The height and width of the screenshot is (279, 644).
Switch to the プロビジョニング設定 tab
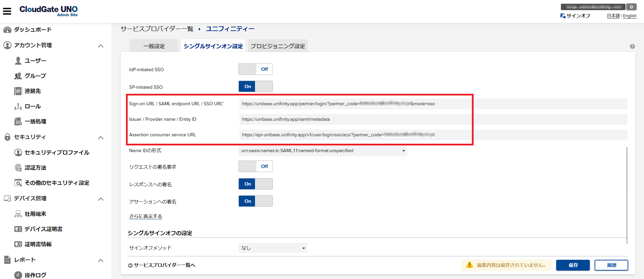tap(278, 46)
